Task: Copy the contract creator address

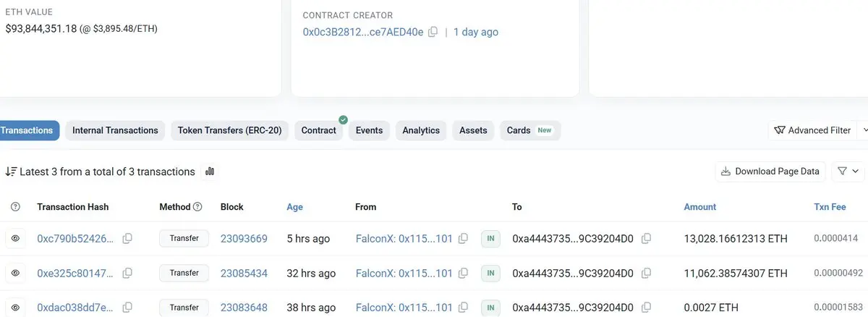Action: click(433, 32)
